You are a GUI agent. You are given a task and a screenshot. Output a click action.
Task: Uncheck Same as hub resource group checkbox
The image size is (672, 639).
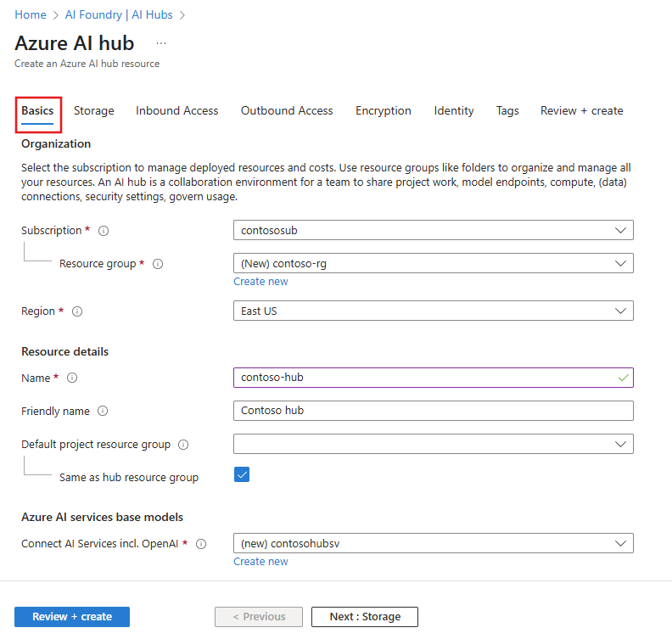(x=242, y=475)
